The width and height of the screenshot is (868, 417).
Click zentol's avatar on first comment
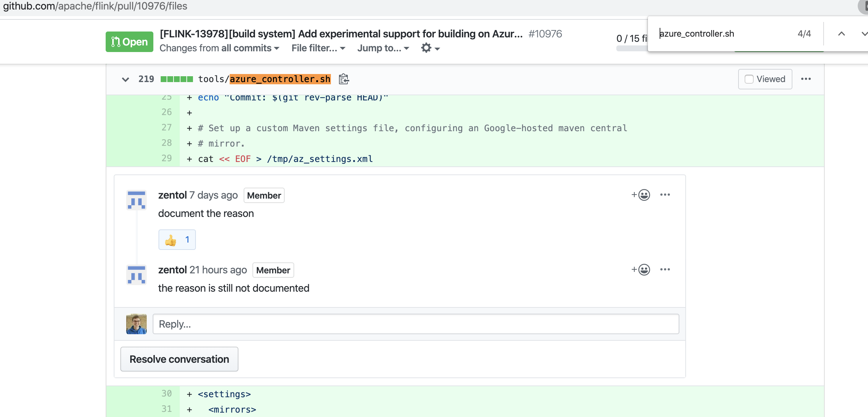click(136, 200)
